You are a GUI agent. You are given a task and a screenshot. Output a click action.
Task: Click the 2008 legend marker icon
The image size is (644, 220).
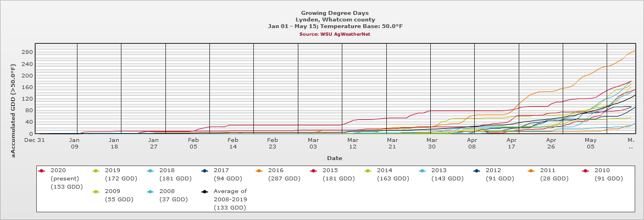pos(151,191)
